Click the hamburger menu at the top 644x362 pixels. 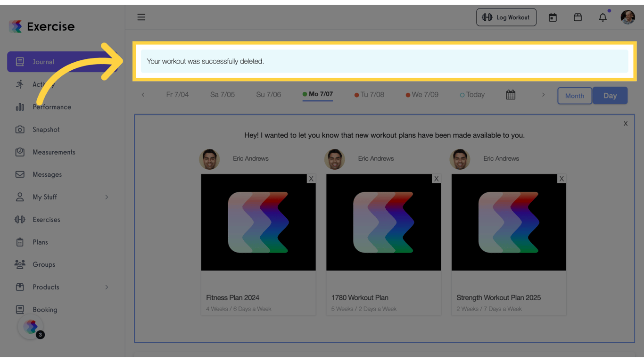141,17
